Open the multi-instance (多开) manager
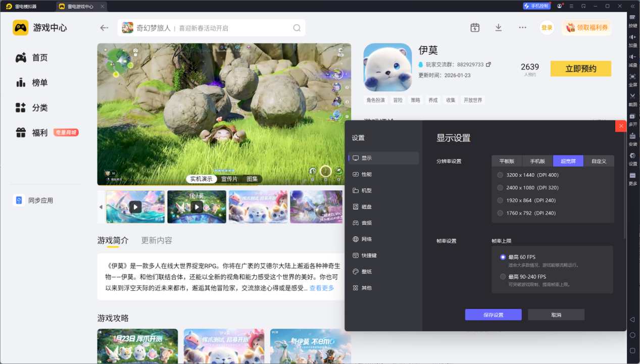The height and width of the screenshot is (364, 640). pos(632,119)
